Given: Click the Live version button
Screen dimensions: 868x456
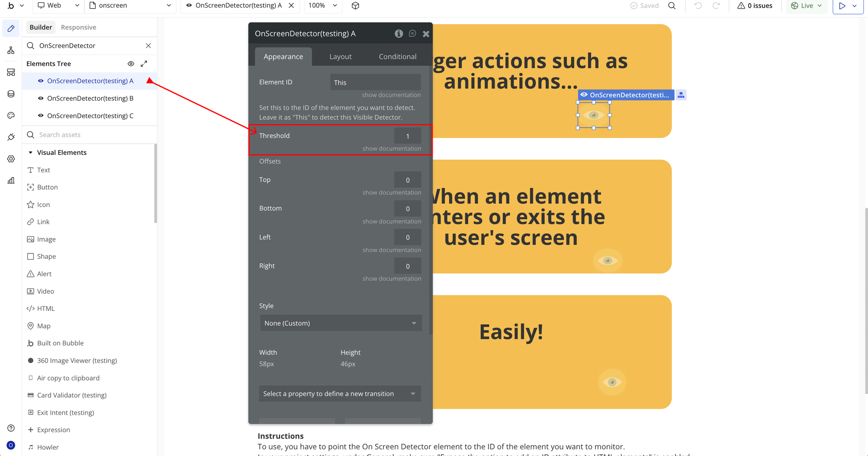Looking at the screenshot, I should [x=806, y=6].
